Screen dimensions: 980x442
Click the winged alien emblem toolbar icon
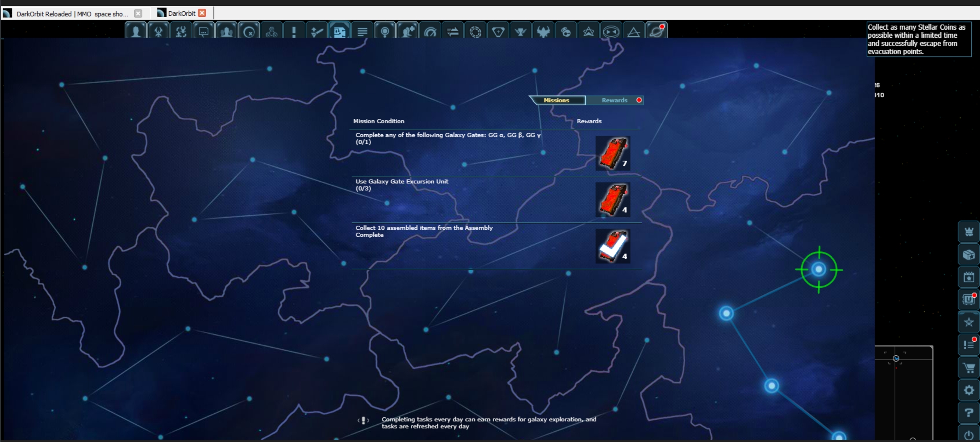[x=159, y=30]
